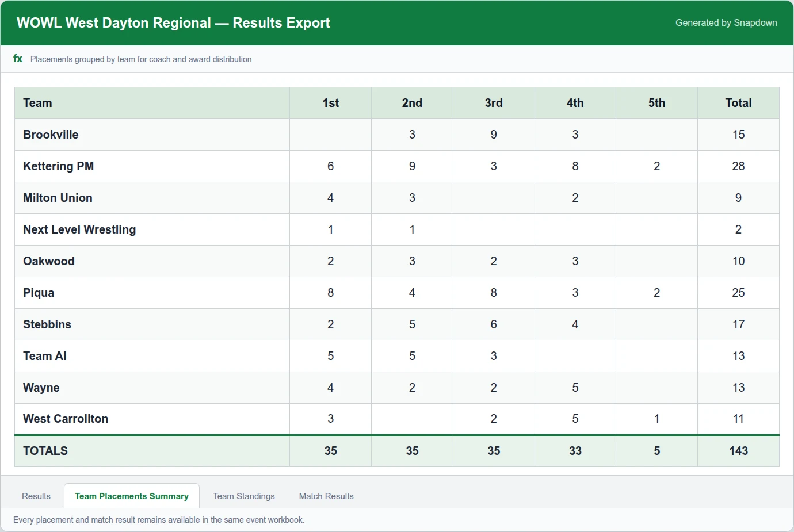794x532 pixels.
Task: Click the Team column header
Action: [152, 103]
